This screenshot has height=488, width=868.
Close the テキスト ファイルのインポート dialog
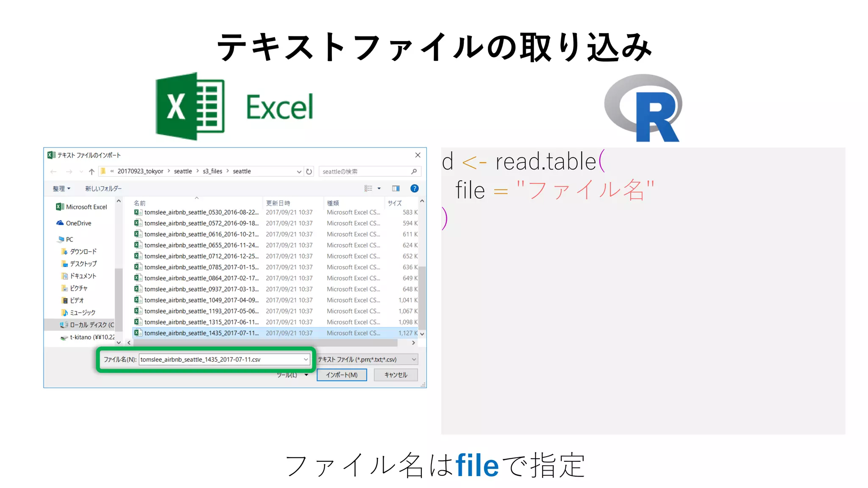(x=418, y=155)
